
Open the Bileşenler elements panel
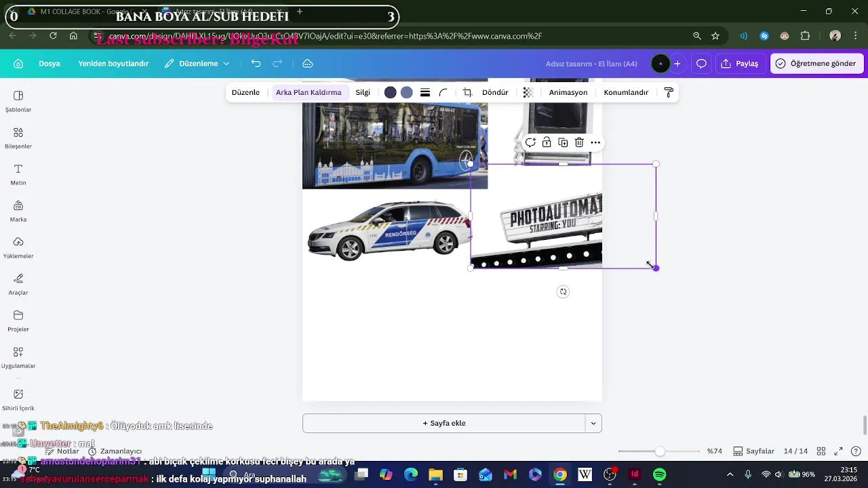click(18, 138)
